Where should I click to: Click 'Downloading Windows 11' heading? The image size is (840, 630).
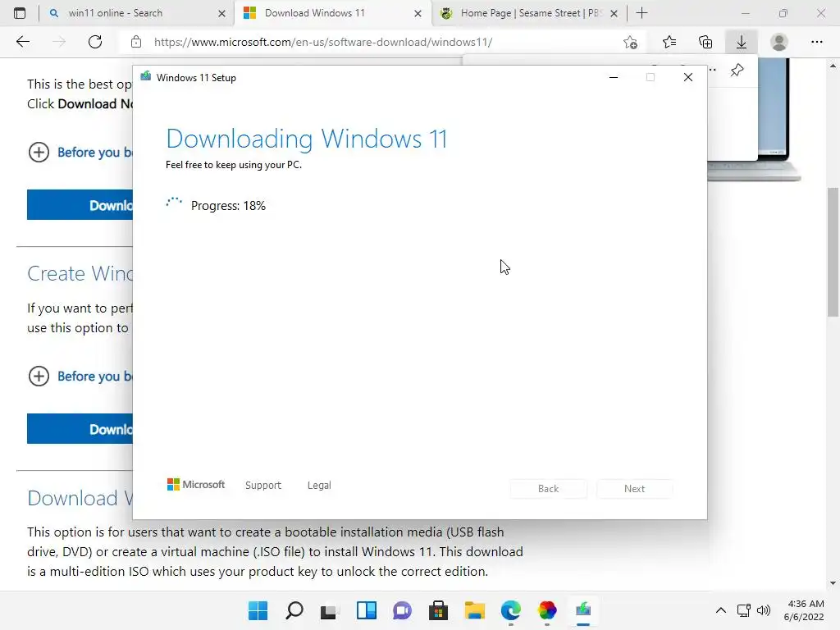tap(307, 139)
